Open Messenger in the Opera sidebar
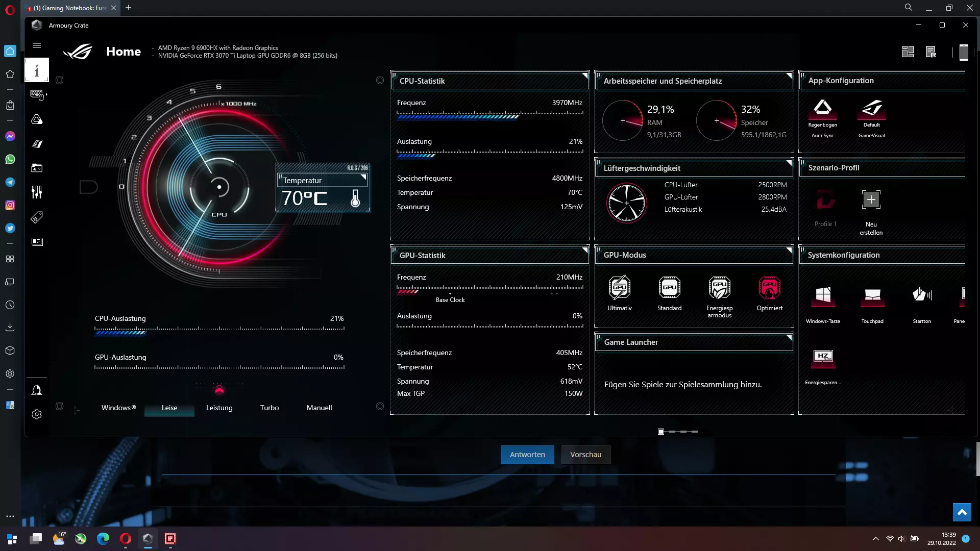The width and height of the screenshot is (980, 551). (x=10, y=136)
